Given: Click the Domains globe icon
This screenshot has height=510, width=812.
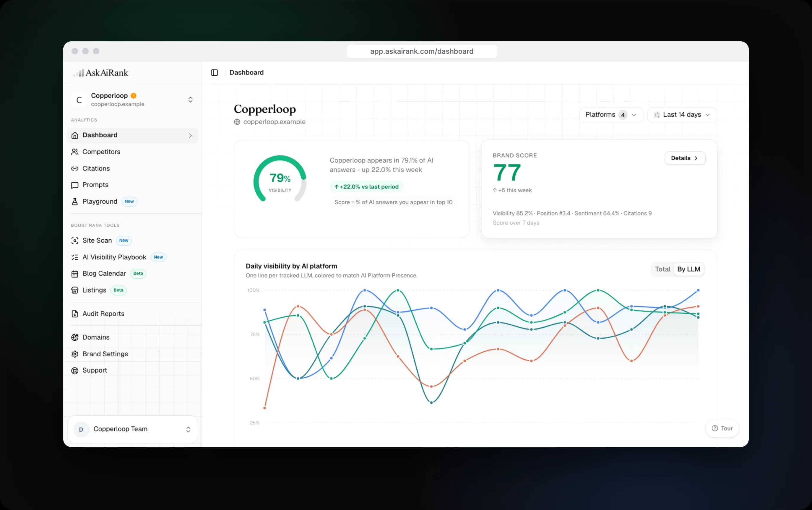Looking at the screenshot, I should (75, 337).
